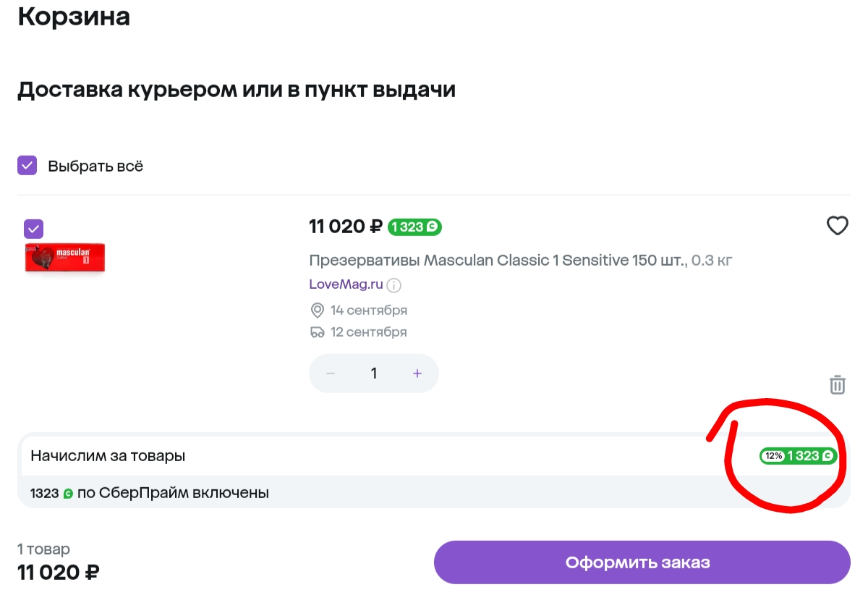
Task: Toggle the Выбрать всё checkbox
Action: click(27, 166)
